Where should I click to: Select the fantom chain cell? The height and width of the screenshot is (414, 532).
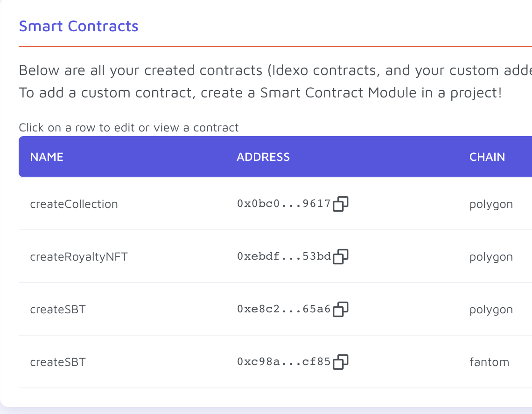pyautogui.click(x=489, y=362)
